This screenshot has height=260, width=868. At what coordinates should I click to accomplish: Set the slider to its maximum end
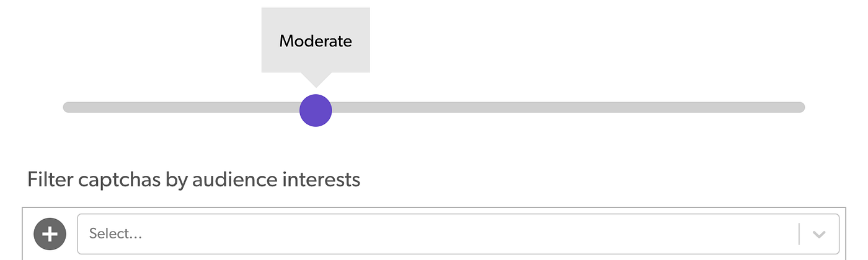click(x=801, y=107)
